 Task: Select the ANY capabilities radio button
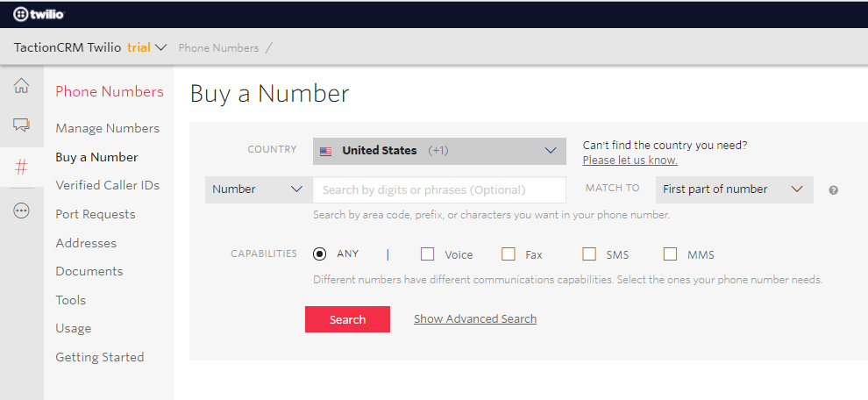coord(319,254)
